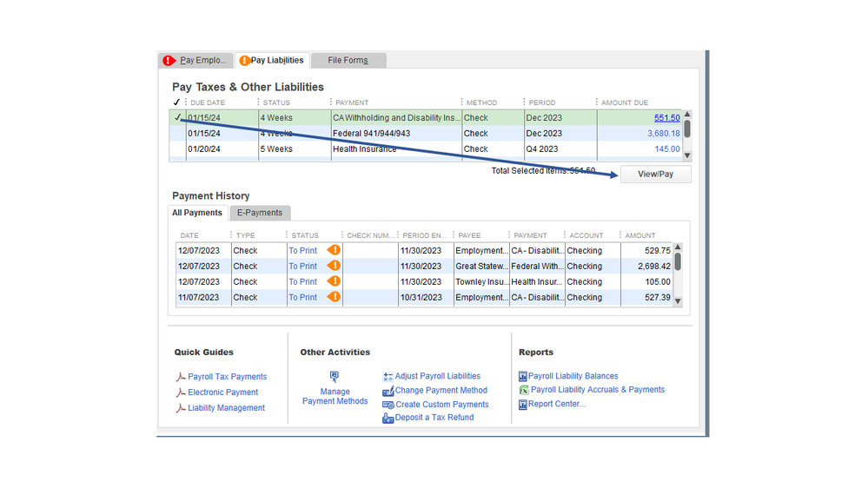868x488 pixels.
Task: Open the File Forms tab
Action: click(348, 60)
